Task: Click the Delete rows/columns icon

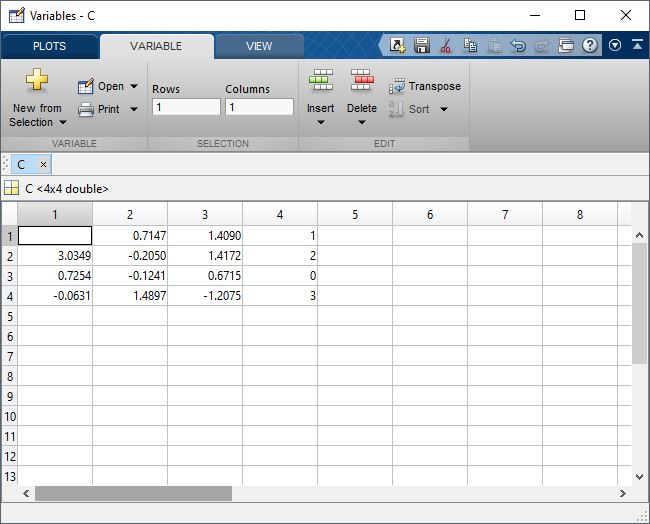Action: tap(361, 81)
